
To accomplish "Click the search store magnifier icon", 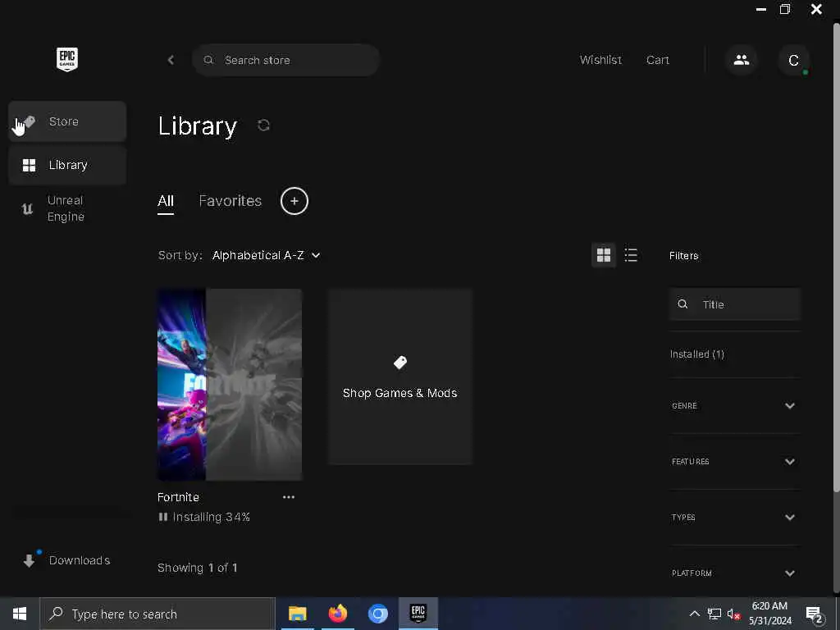I will pyautogui.click(x=208, y=60).
